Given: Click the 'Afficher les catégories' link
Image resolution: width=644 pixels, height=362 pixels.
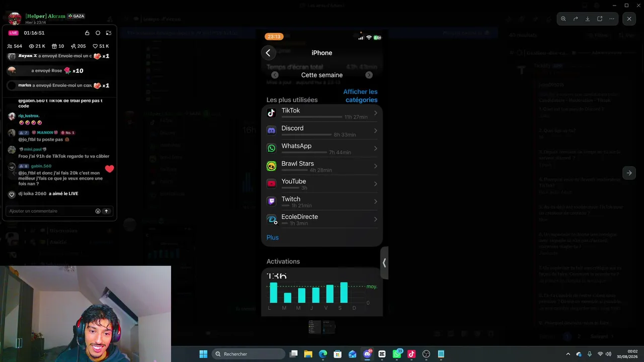Looking at the screenshot, I should pos(360,96).
